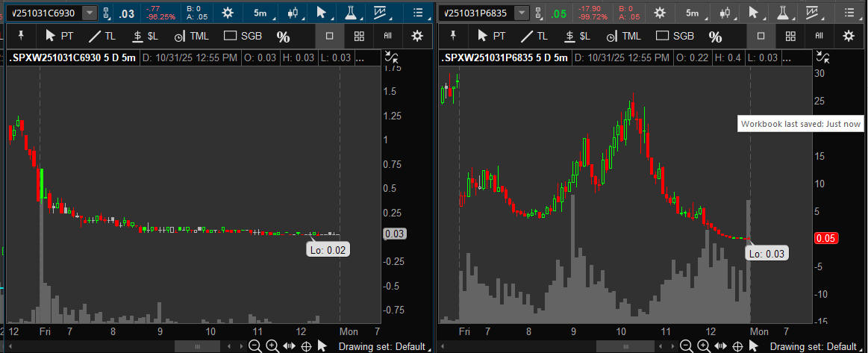Click the crosshair pan icon below right chart
The height and width of the screenshot is (353, 868).
737,346
